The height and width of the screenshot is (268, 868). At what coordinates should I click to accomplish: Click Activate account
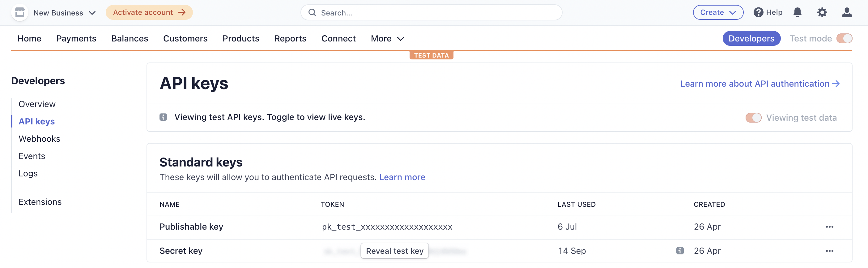pos(149,12)
